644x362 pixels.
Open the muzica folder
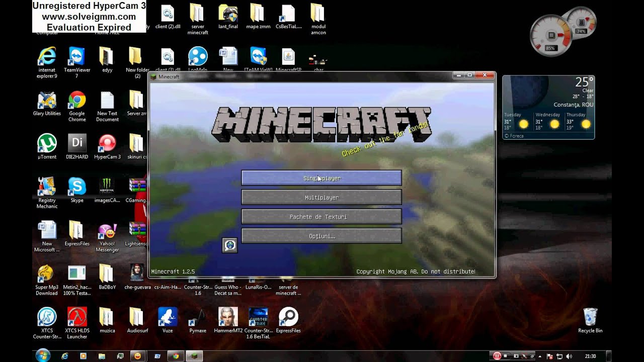click(107, 320)
